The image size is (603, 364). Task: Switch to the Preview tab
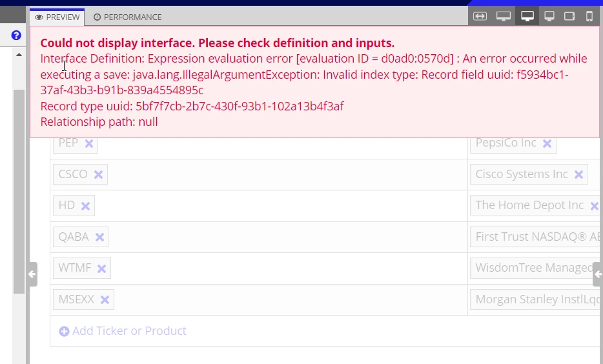coord(57,17)
